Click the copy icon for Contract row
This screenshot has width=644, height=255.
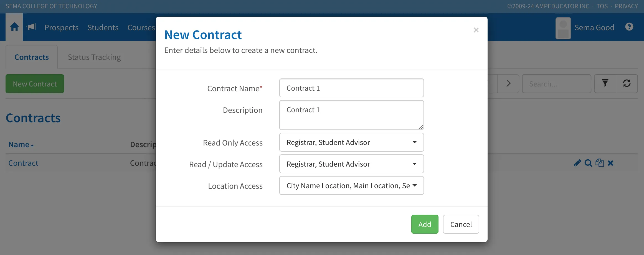click(599, 163)
